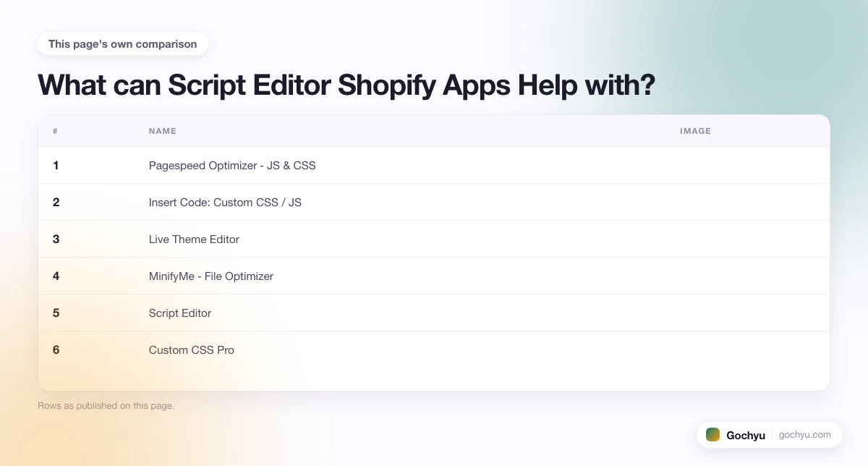Click the # column header
The image size is (868, 466).
(56, 131)
